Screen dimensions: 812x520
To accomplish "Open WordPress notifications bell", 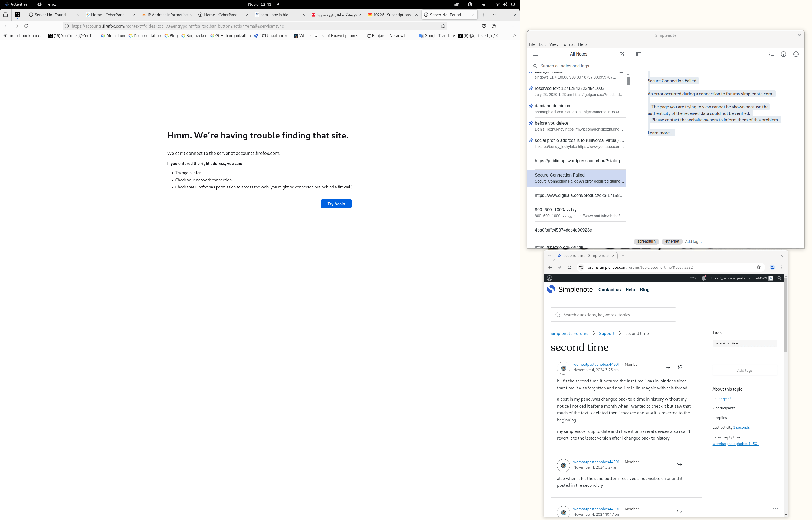I will pyautogui.click(x=704, y=278).
